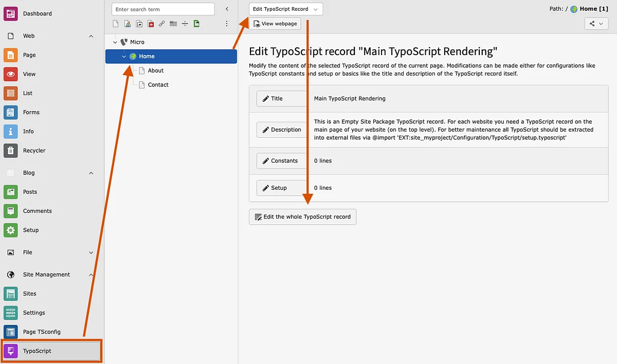The image size is (617, 364).
Task: Open the Page TSconfig module
Action: (41, 332)
